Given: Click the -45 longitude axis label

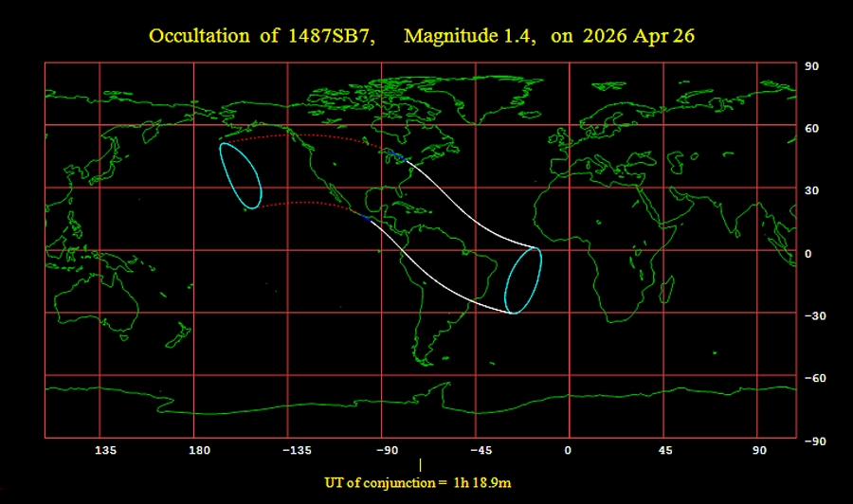Looking at the screenshot, I should tap(481, 450).
